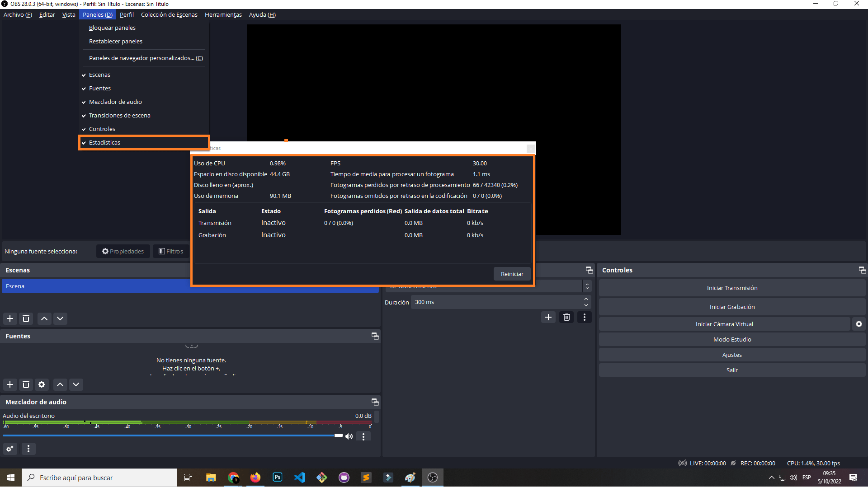Image resolution: width=868 pixels, height=487 pixels.
Task: Adjust the desktop audio volume slider
Action: pos(338,435)
